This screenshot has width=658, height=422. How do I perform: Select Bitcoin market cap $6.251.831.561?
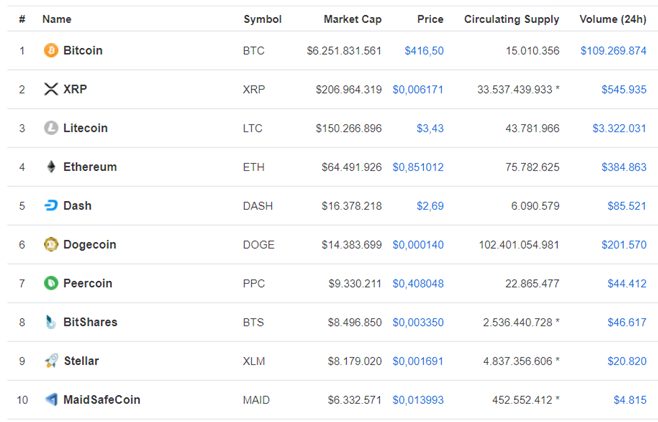(344, 51)
